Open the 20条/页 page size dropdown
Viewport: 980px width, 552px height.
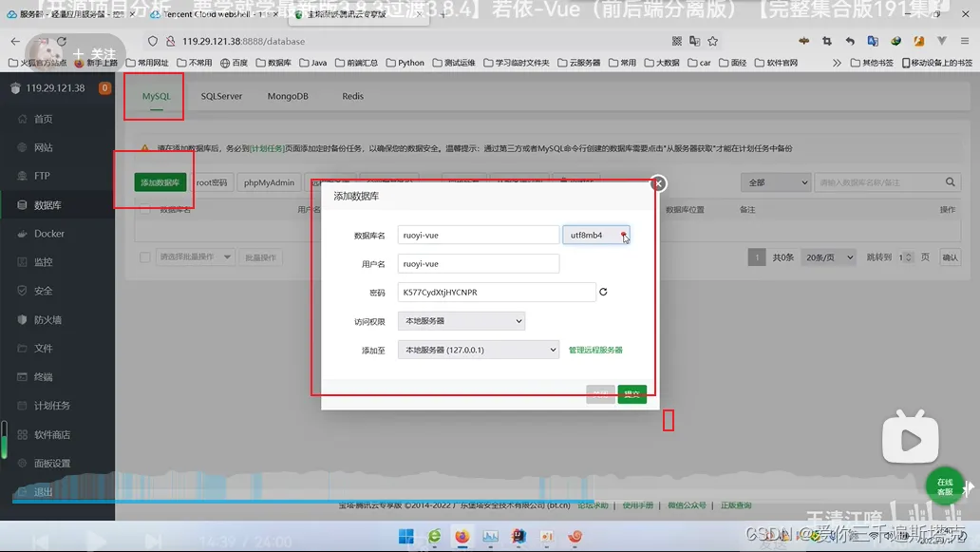[x=829, y=257]
